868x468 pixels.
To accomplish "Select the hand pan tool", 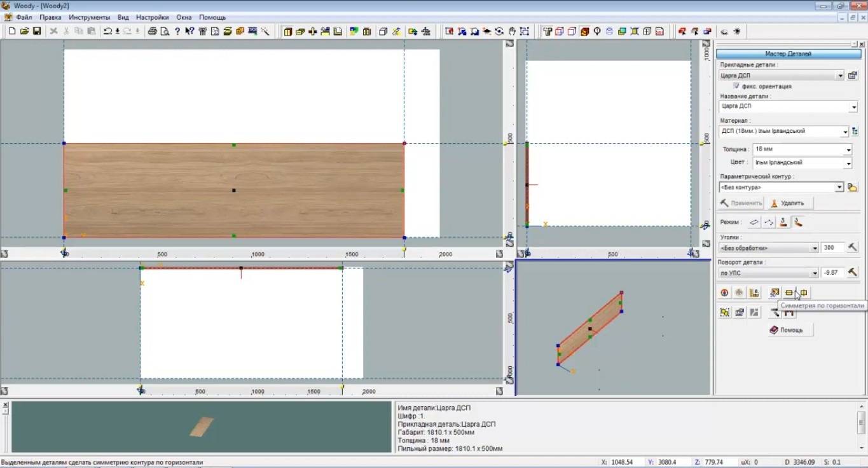I will point(512,31).
